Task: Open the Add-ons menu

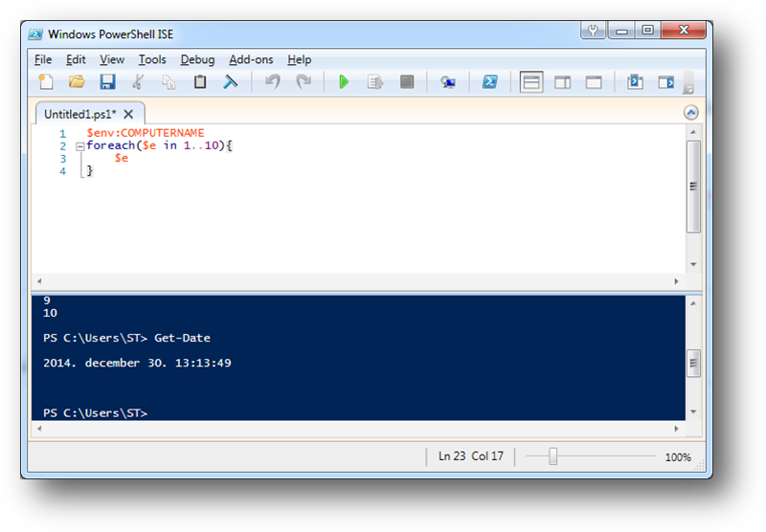Action: pyautogui.click(x=251, y=59)
